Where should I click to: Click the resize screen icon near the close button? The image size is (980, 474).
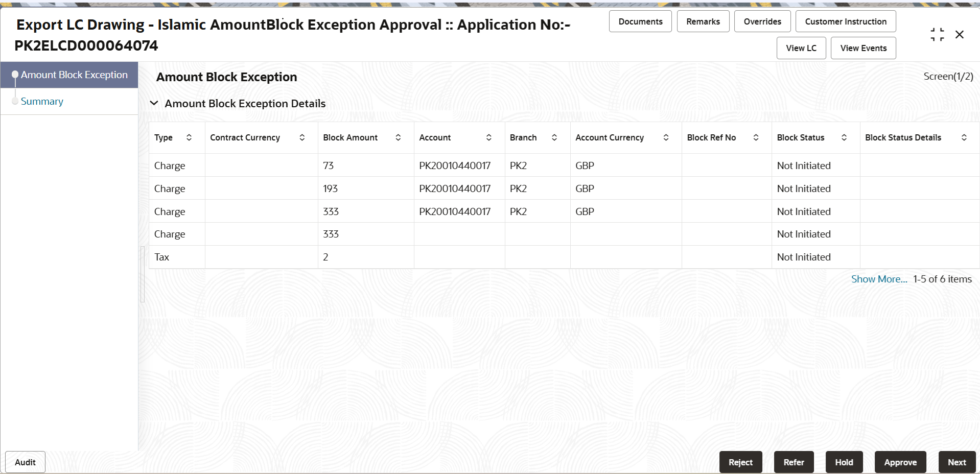click(937, 34)
